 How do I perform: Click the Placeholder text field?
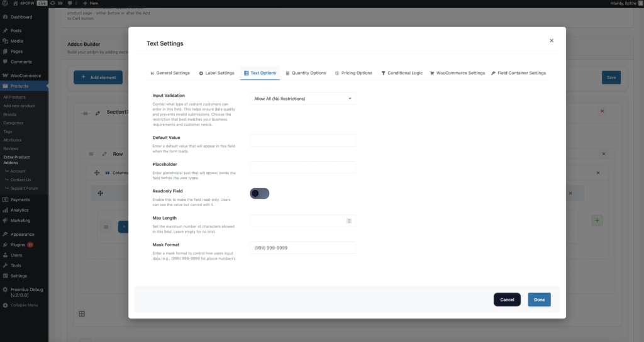(303, 167)
